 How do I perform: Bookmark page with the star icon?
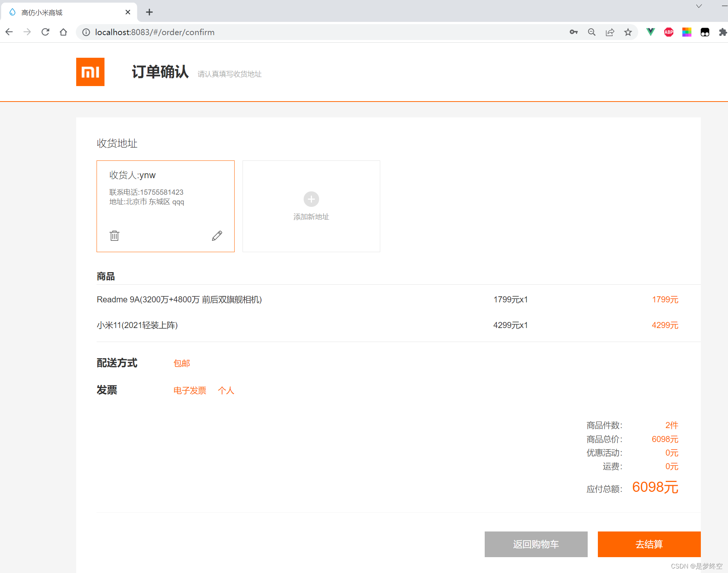pyautogui.click(x=628, y=32)
